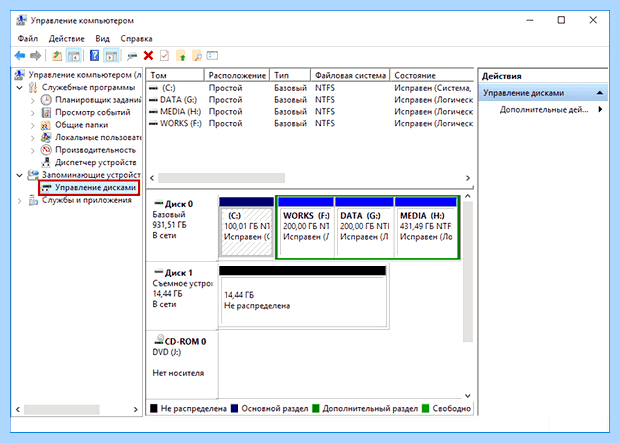Image resolution: width=620 pixels, height=443 pixels.
Task: Select the (C:) 100,01 ГБ partition block
Action: [x=246, y=227]
